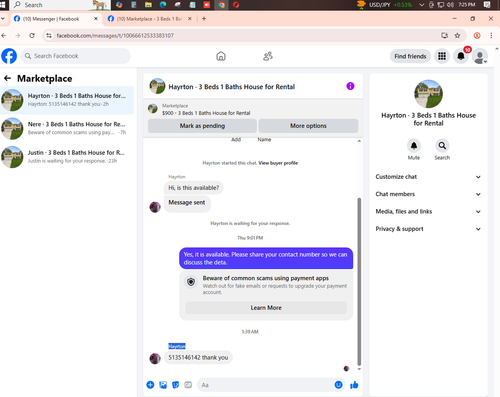Viewport: 500px width, 397px height.
Task: Expand Privacy & support section
Action: (428, 229)
